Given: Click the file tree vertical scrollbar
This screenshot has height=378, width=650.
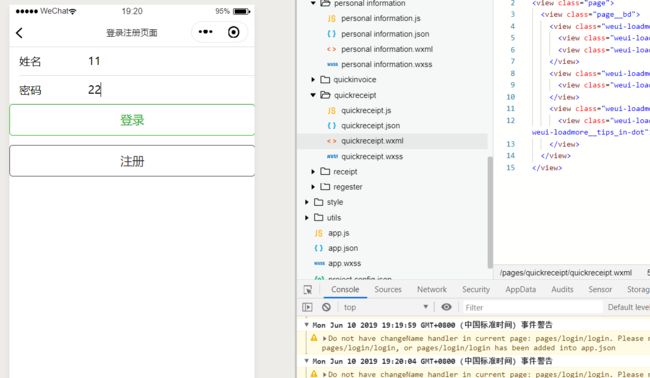Looking at the screenshot, I should pyautogui.click(x=490, y=212).
